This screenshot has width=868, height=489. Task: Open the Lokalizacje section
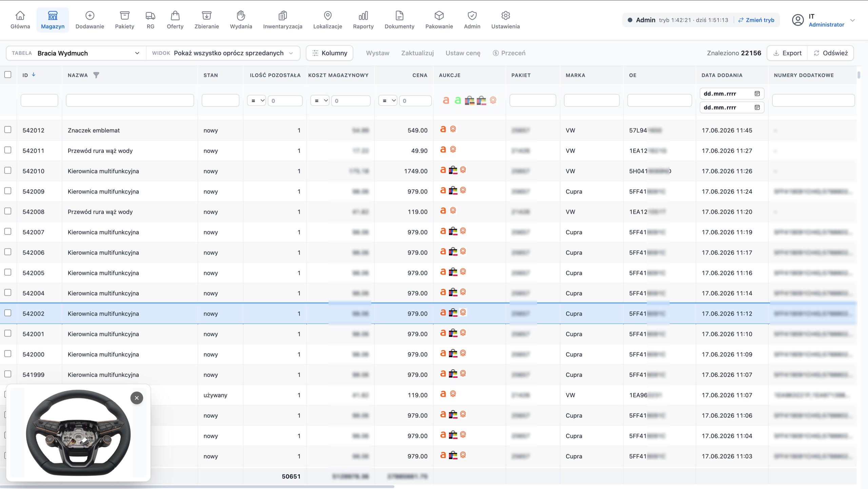click(x=328, y=20)
